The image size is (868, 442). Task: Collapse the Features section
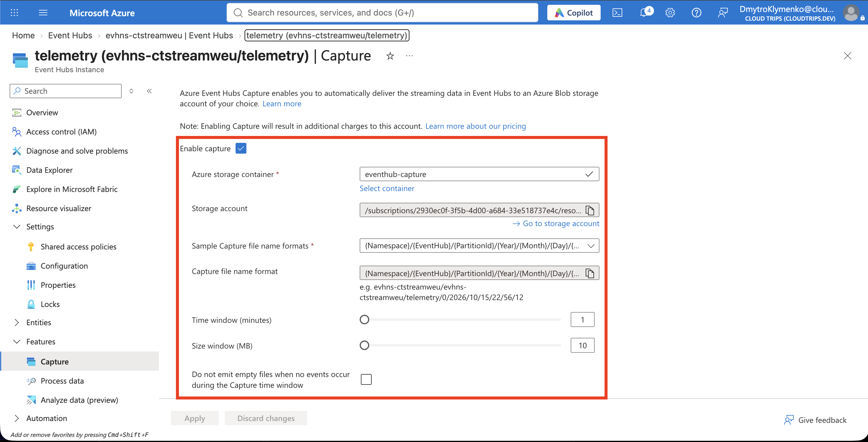pyautogui.click(x=16, y=342)
